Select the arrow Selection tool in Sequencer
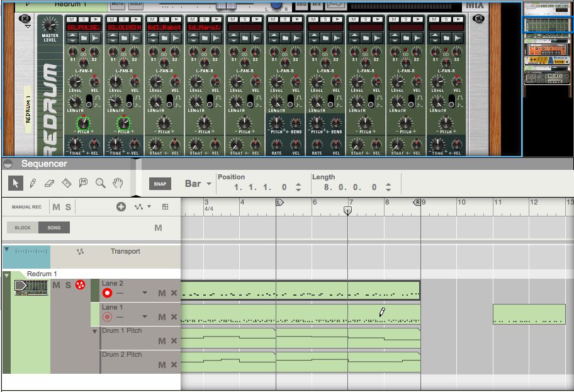This screenshot has width=574, height=392. (16, 183)
